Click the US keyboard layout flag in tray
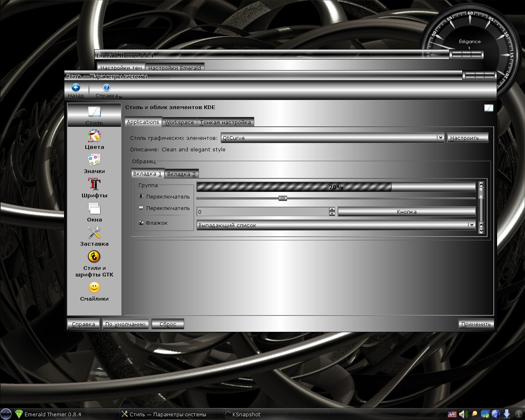Image resolution: width=525 pixels, height=420 pixels. click(x=452, y=414)
